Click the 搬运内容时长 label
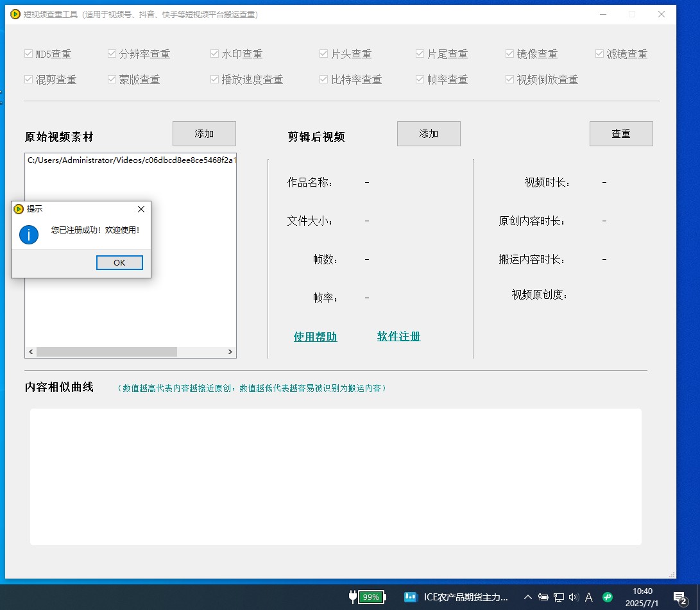700x610 pixels. click(532, 259)
